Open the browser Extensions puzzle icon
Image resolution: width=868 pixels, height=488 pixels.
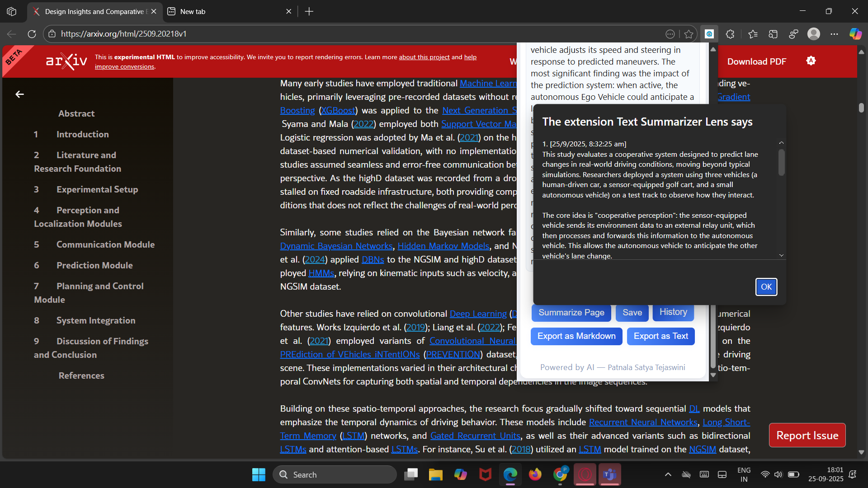click(x=730, y=34)
